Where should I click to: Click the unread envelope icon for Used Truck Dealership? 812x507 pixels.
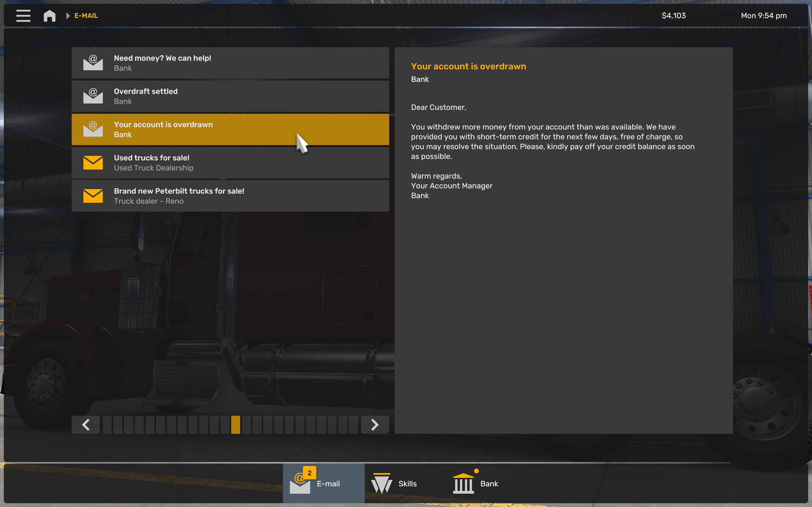click(x=93, y=163)
